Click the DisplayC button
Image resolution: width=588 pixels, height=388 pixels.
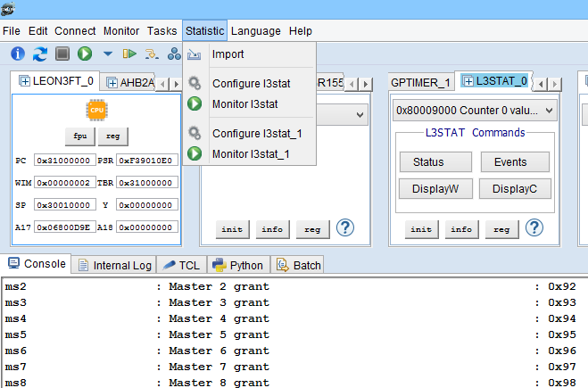pyautogui.click(x=515, y=188)
